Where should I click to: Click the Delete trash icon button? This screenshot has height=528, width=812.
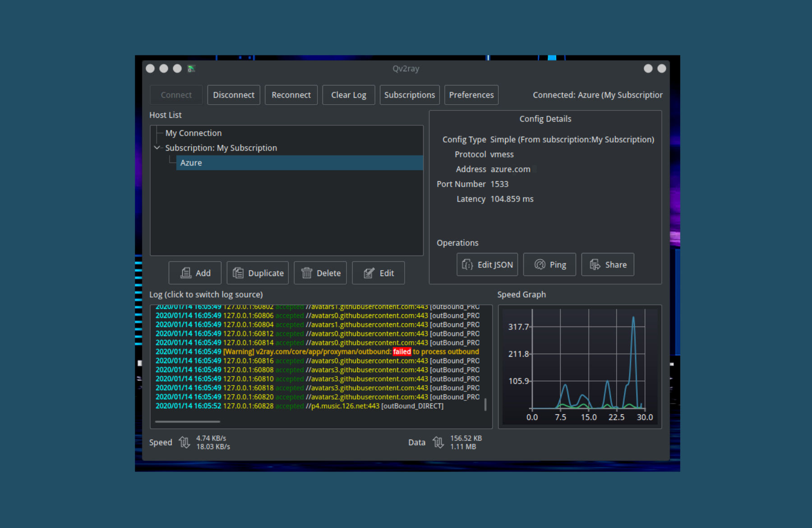click(x=320, y=273)
